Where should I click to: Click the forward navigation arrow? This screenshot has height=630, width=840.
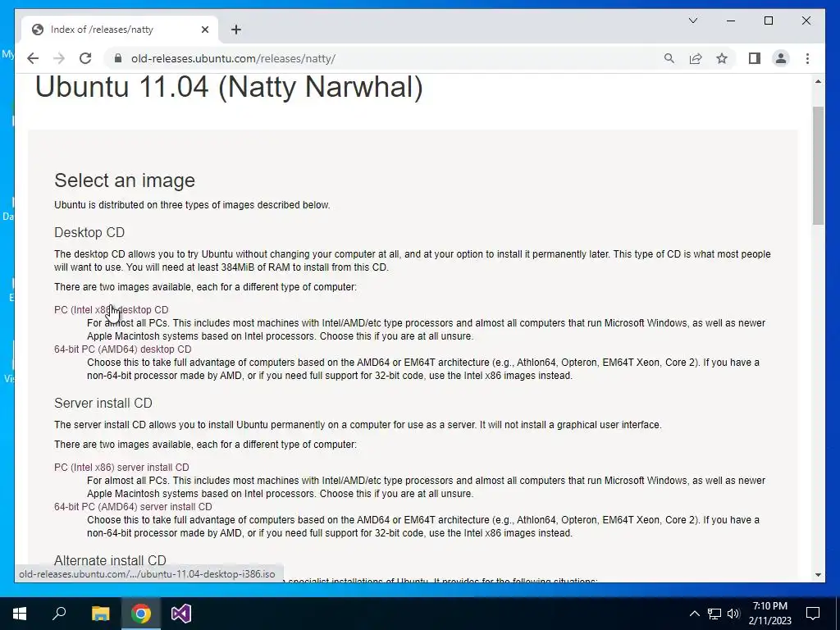(59, 58)
